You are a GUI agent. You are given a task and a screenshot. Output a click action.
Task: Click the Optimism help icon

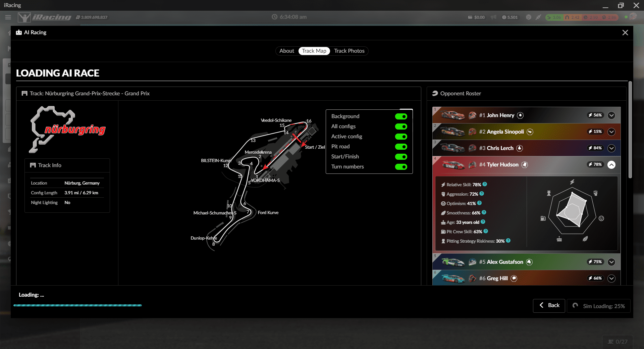[x=480, y=203]
